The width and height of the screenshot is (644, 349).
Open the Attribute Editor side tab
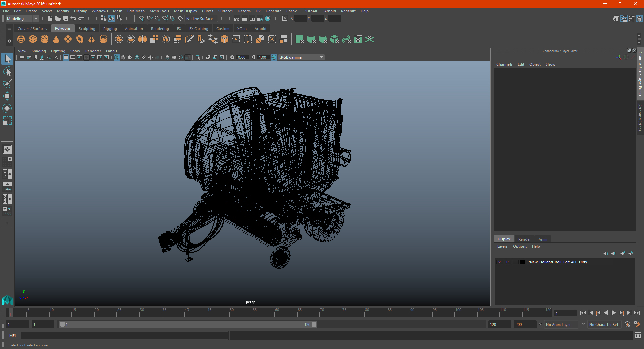(x=640, y=118)
